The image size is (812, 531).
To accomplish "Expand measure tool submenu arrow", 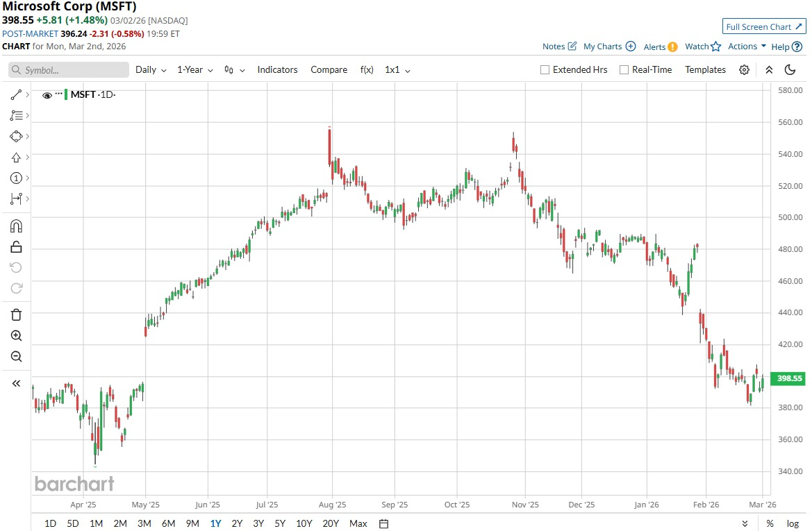I will pyautogui.click(x=28, y=199).
